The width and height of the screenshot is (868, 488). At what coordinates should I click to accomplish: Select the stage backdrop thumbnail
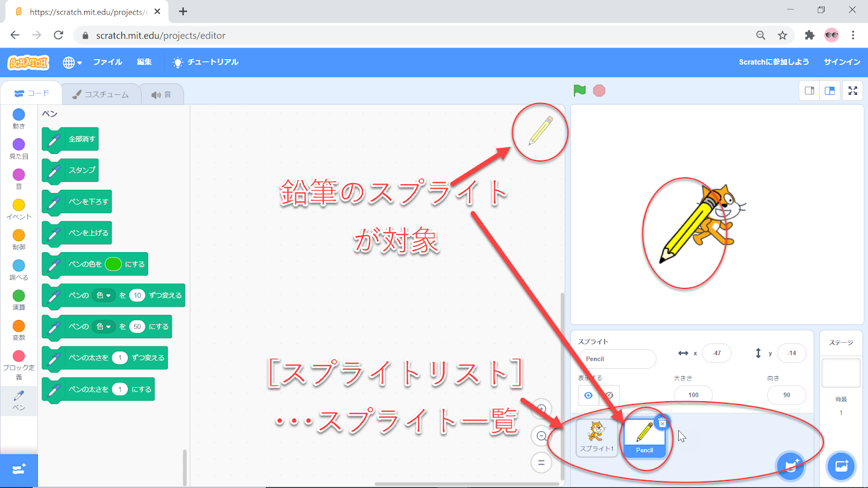tap(841, 373)
